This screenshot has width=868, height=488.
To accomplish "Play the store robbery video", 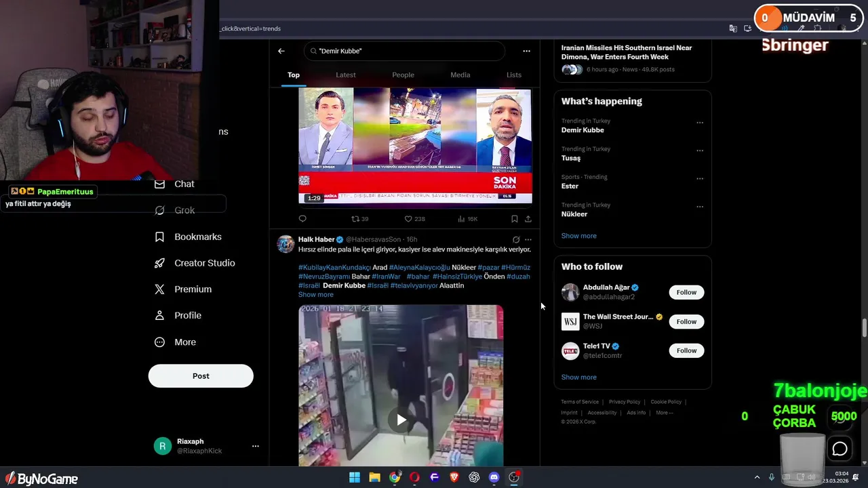I will (x=401, y=420).
